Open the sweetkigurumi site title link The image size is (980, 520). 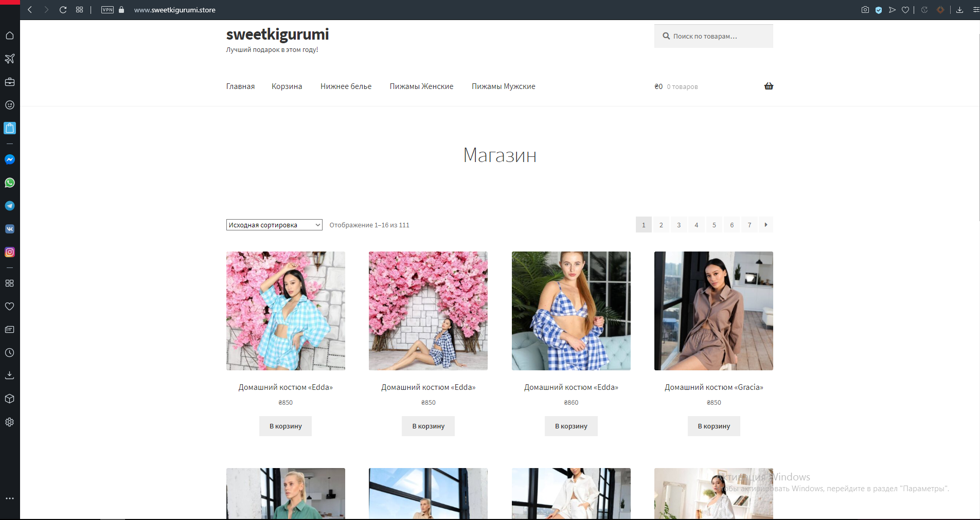point(277,34)
